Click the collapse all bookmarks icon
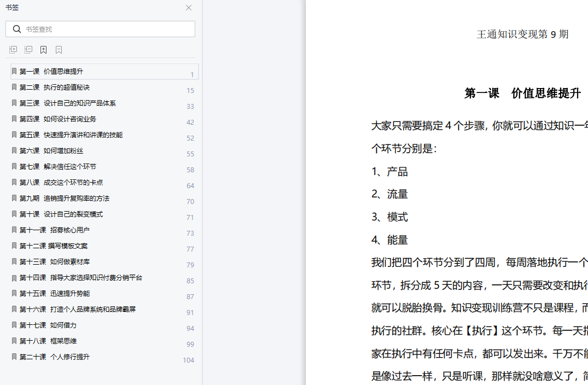The width and height of the screenshot is (588, 385). [28, 50]
